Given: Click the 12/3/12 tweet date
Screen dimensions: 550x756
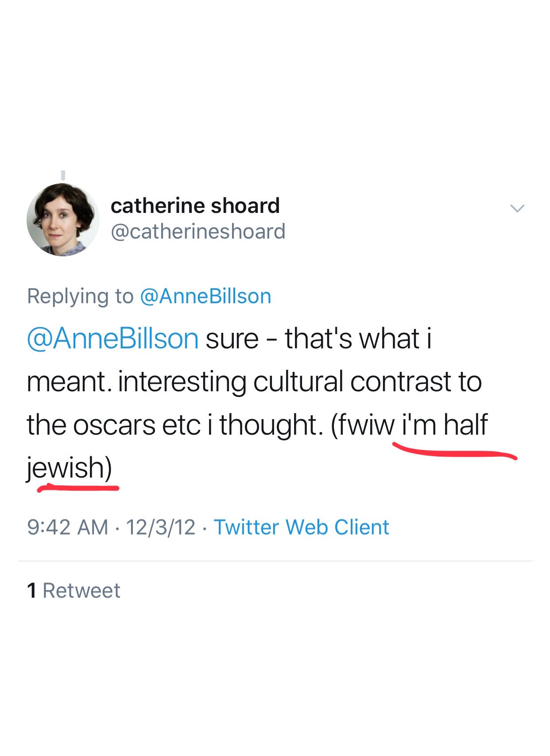Looking at the screenshot, I should click(x=160, y=527).
